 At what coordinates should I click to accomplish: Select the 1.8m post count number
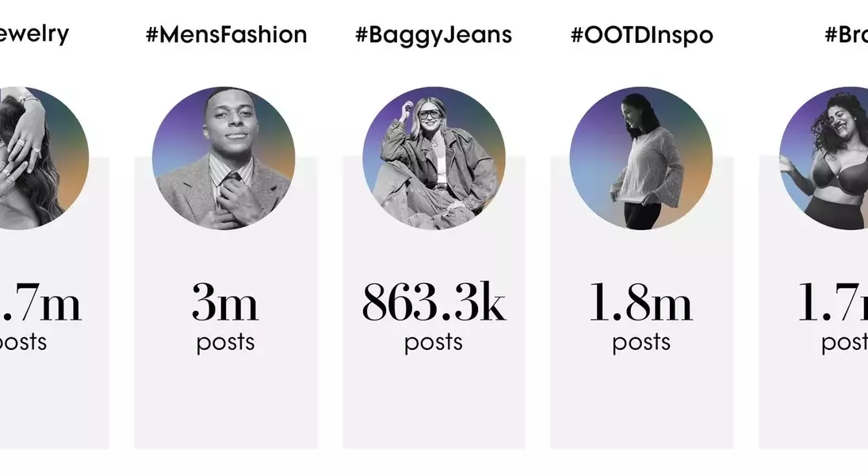pos(641,302)
